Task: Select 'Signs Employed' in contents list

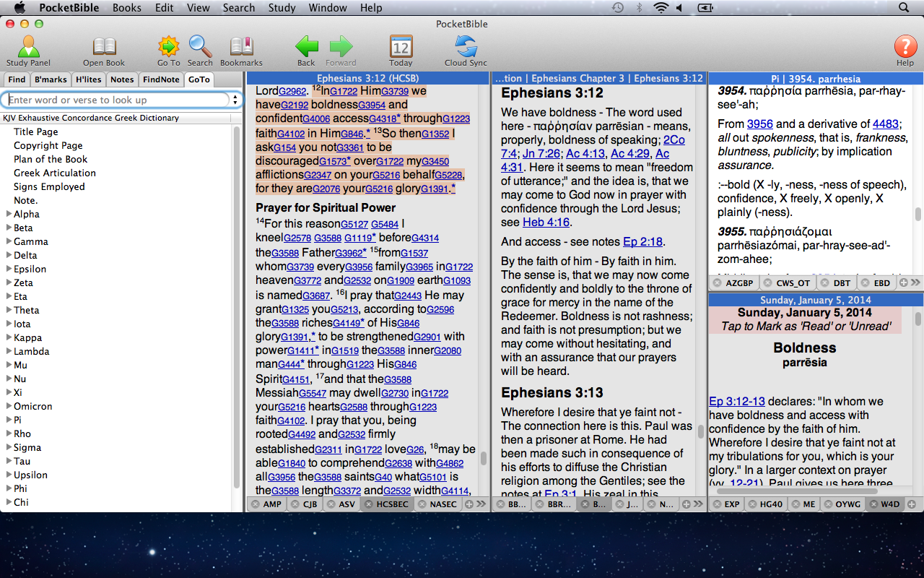Action: 49,186
